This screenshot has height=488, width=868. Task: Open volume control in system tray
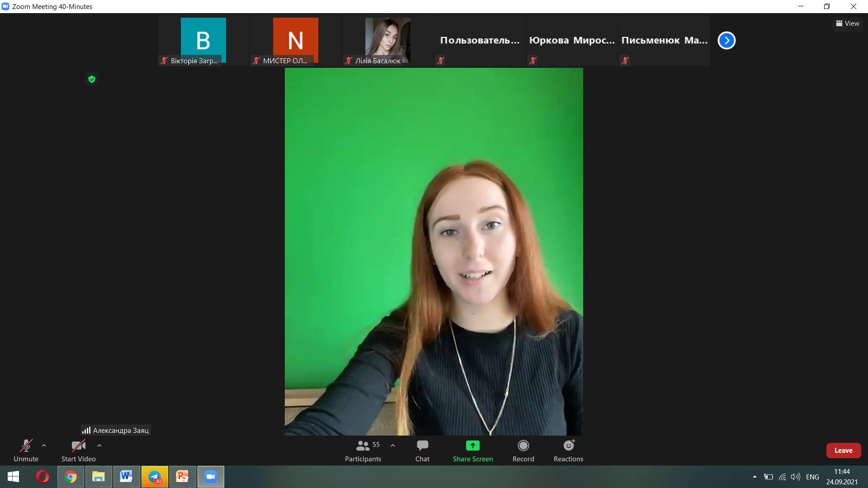point(796,477)
